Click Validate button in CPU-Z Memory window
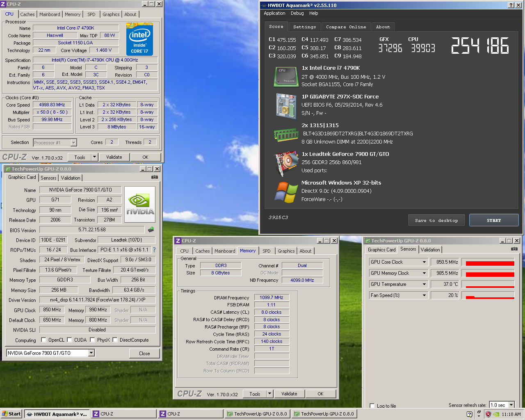 (289, 394)
